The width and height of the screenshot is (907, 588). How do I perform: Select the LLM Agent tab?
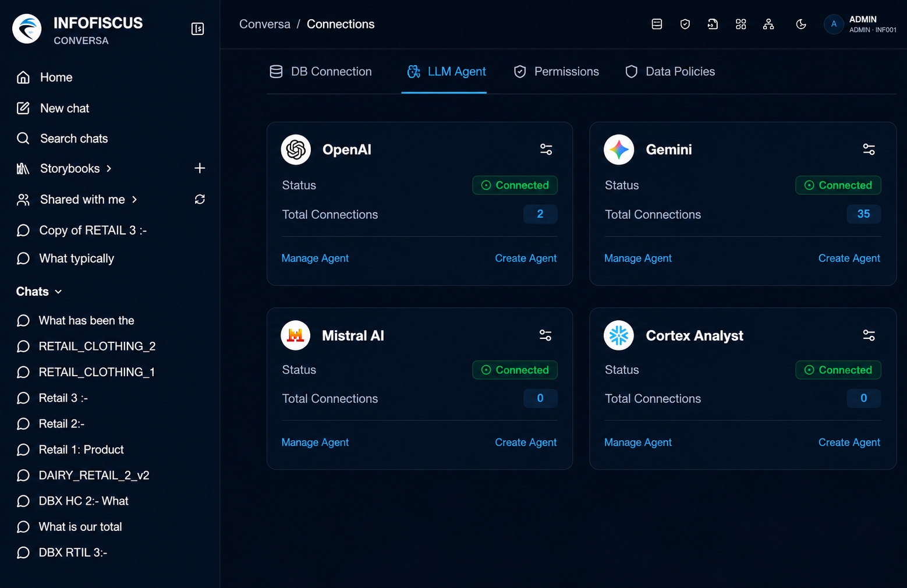tap(447, 72)
